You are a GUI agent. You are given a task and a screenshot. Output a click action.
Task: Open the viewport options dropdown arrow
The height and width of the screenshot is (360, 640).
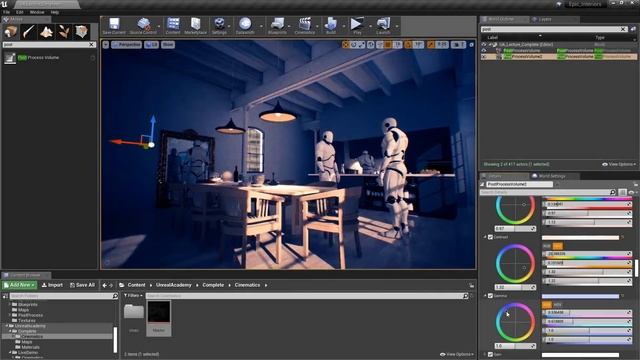pos(106,44)
